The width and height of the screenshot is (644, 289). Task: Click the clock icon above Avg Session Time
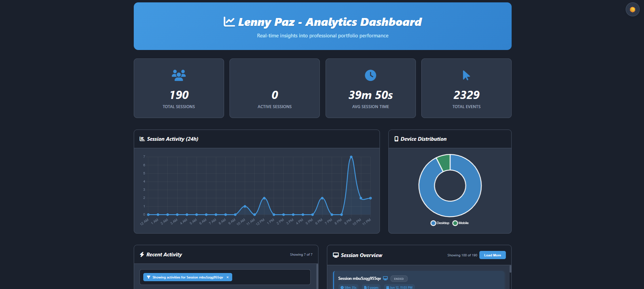370,75
